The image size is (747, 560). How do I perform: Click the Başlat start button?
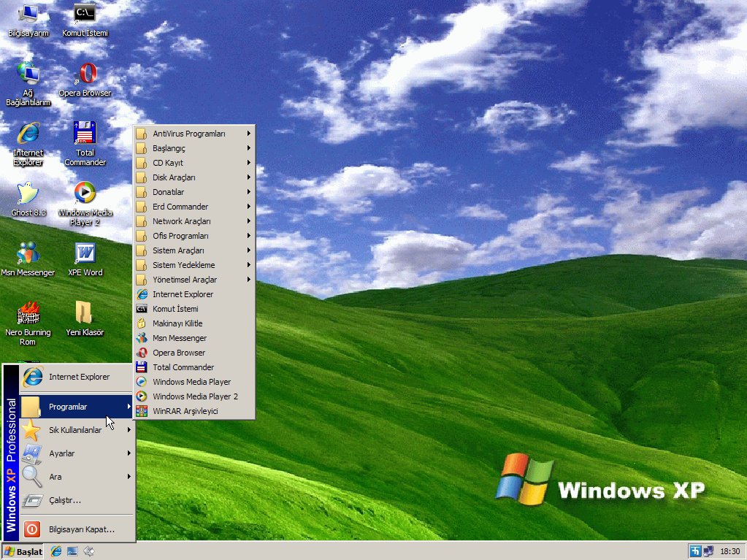coord(23,551)
